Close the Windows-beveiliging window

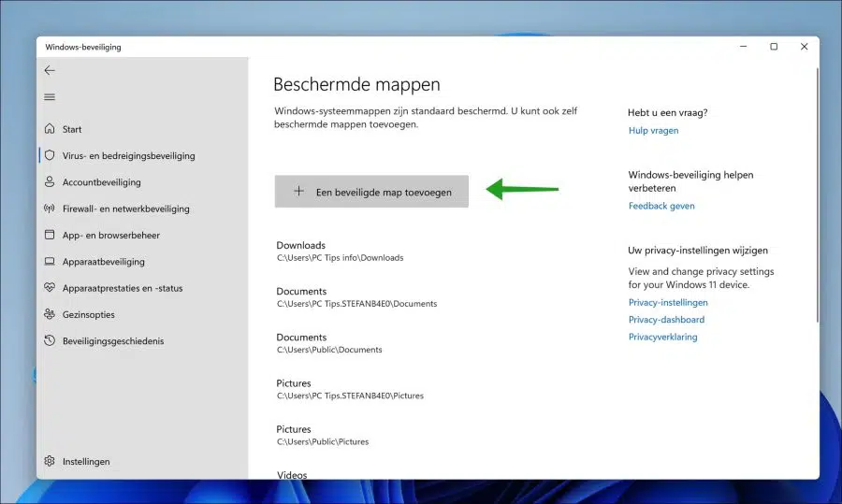pos(804,47)
